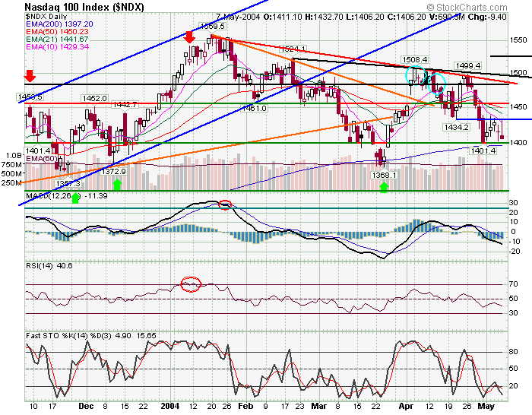Click the 1368.1 low price label
Image resolution: width=532 pixels, height=415 pixels.
(384, 175)
